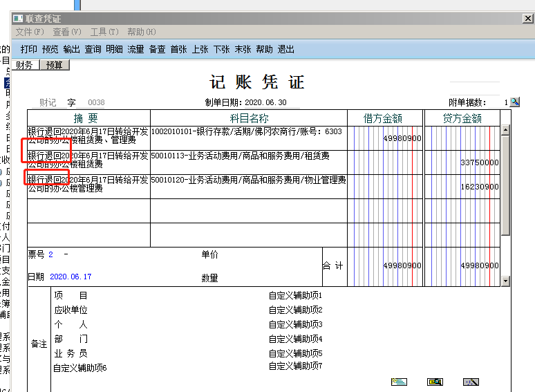Click the yellow search icon at bottom right
This screenshot has height=392, width=535.
pos(435,382)
